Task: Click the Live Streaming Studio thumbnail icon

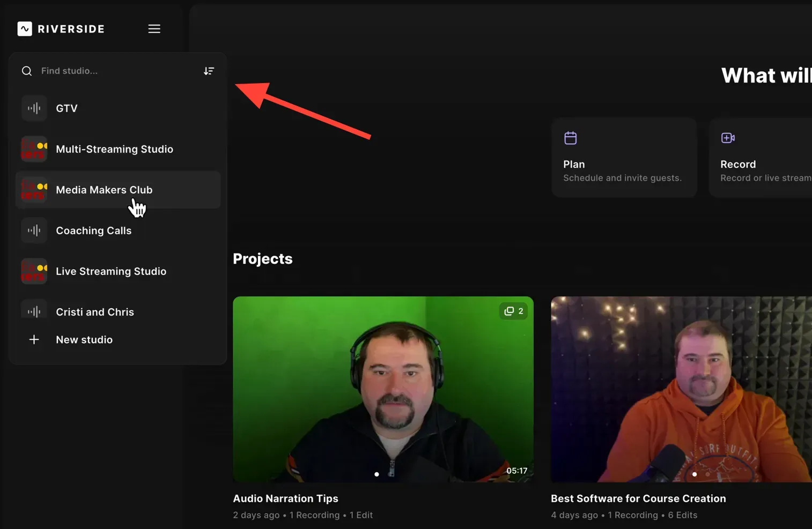Action: click(x=34, y=271)
